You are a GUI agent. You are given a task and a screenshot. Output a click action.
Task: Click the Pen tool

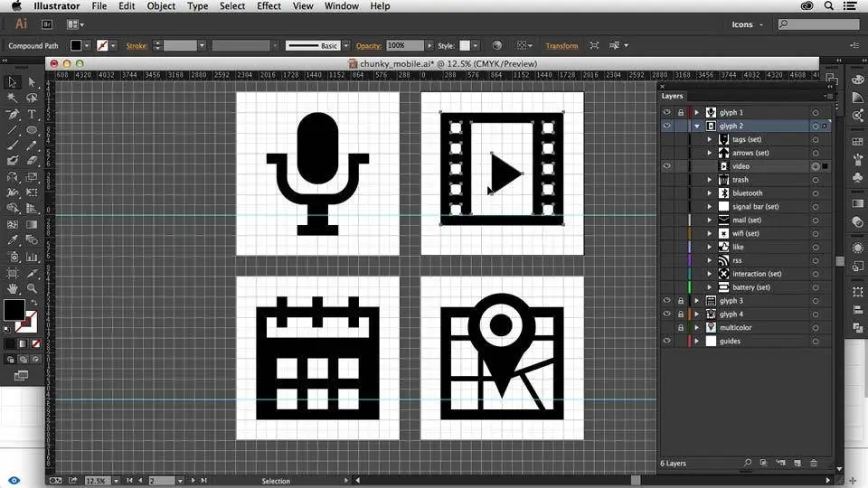point(13,115)
